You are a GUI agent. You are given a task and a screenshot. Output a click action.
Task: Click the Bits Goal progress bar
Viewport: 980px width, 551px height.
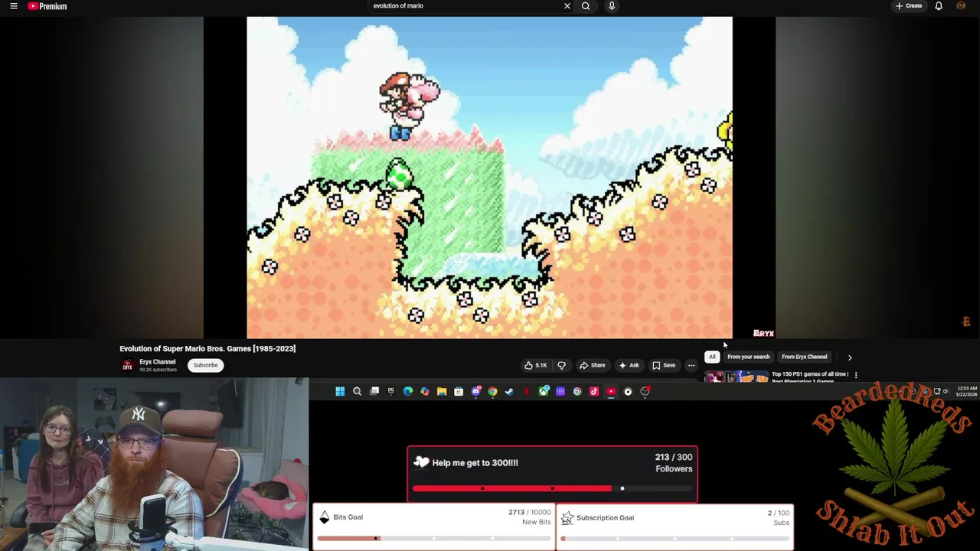[433, 538]
